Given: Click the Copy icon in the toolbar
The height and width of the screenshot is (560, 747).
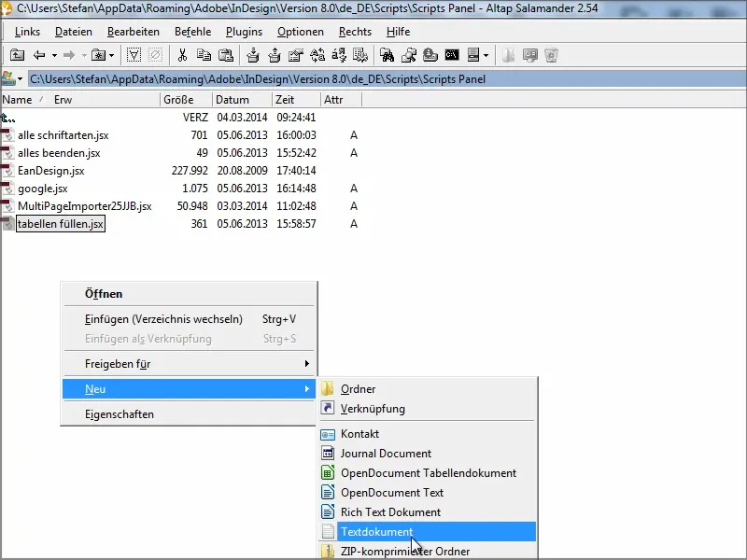Looking at the screenshot, I should [x=204, y=54].
